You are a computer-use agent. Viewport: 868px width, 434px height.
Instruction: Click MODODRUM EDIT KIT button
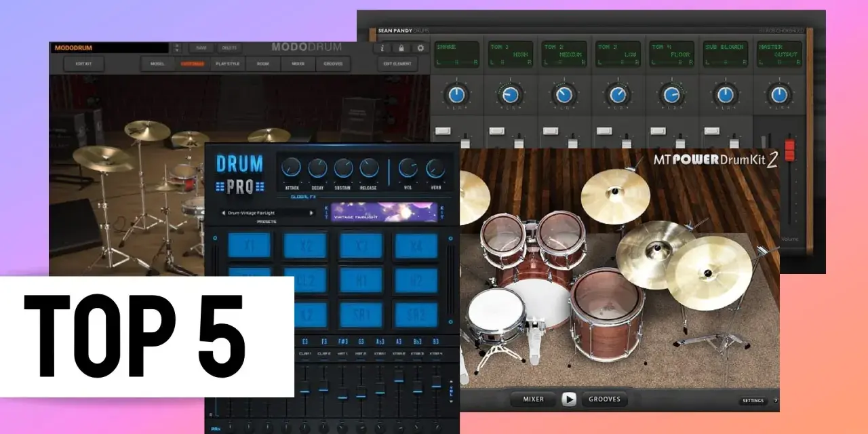click(84, 64)
